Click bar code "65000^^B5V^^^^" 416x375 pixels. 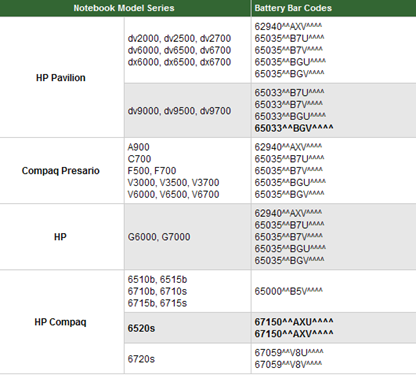[x=289, y=291]
